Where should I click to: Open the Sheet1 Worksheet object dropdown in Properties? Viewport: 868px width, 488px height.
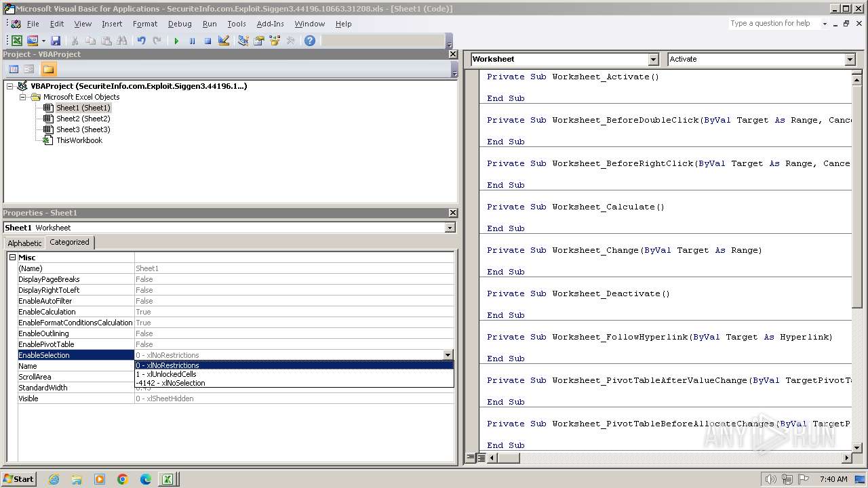[450, 228]
